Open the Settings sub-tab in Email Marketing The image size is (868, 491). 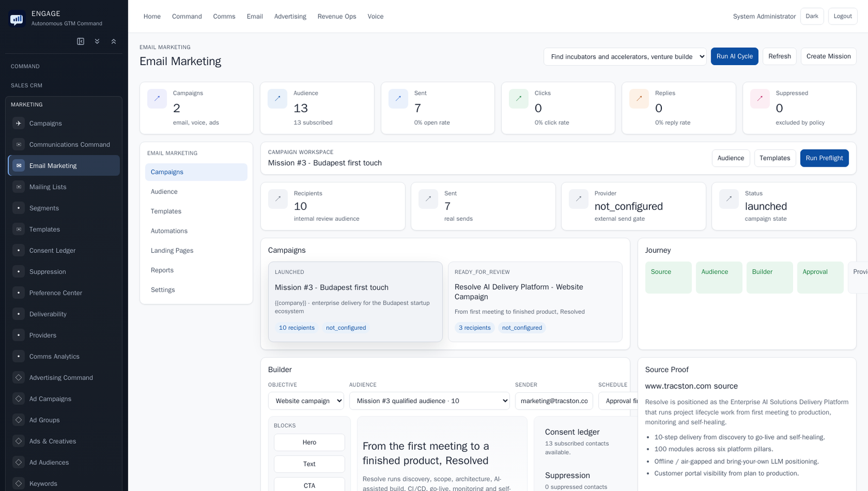(x=196, y=290)
